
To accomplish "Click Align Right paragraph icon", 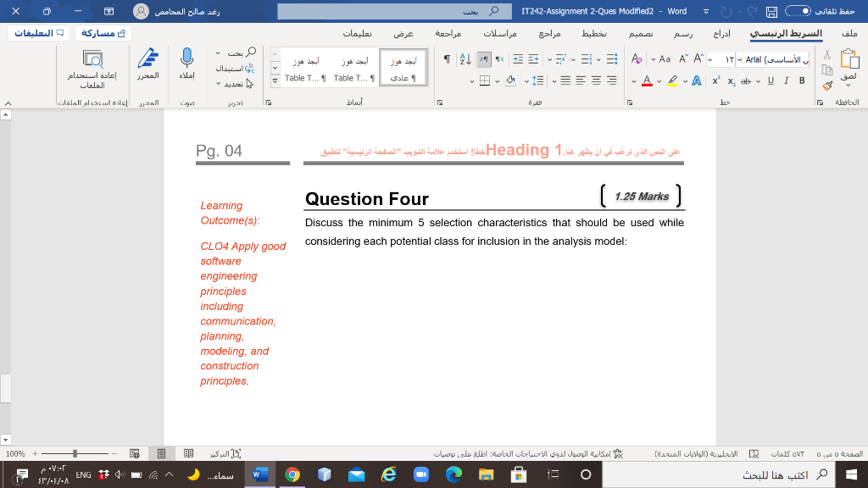I will pos(612,80).
